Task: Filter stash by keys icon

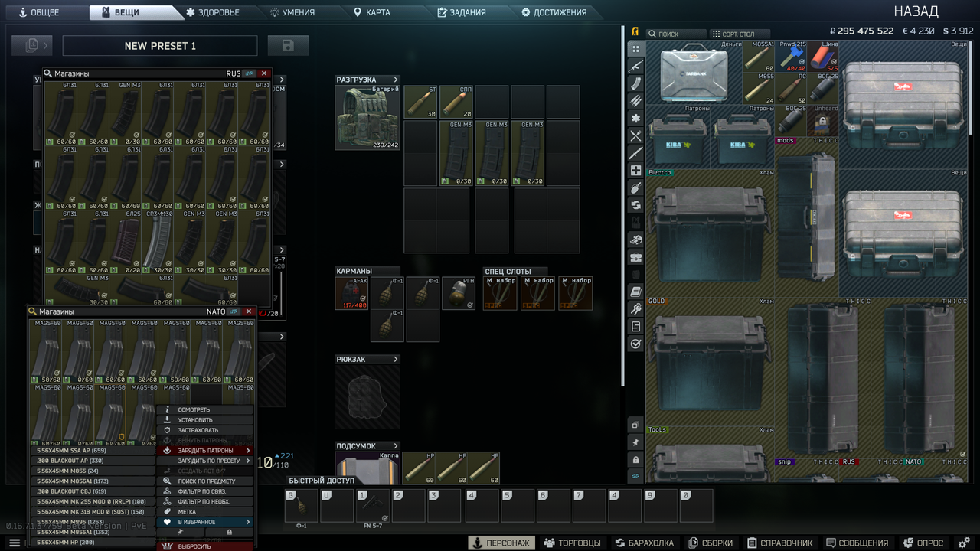Action: click(635, 309)
